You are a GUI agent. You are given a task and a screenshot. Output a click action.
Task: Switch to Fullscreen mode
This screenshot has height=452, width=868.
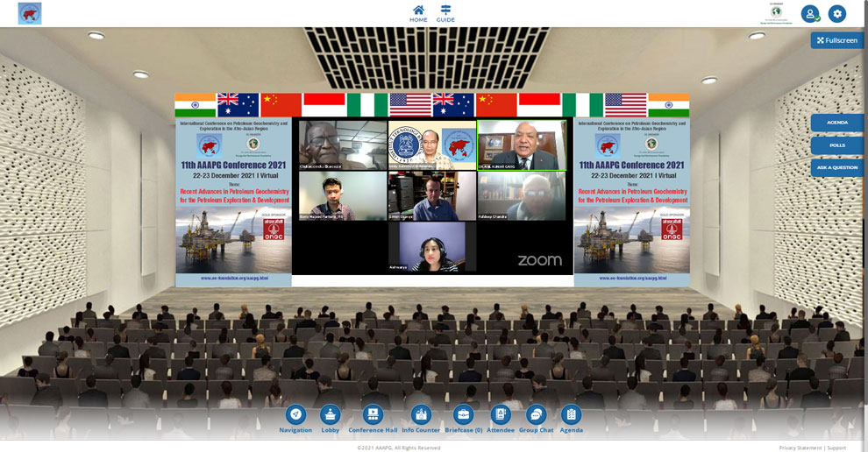point(837,40)
